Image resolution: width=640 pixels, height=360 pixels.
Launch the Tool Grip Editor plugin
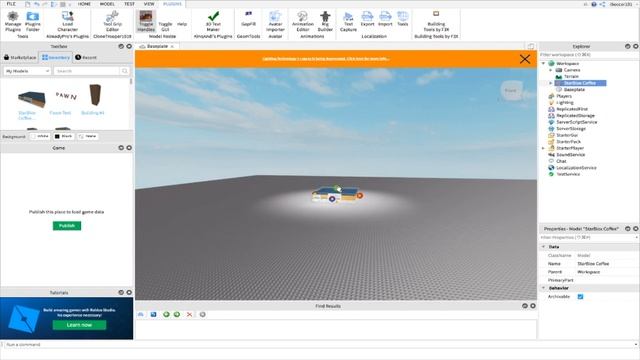click(112, 22)
